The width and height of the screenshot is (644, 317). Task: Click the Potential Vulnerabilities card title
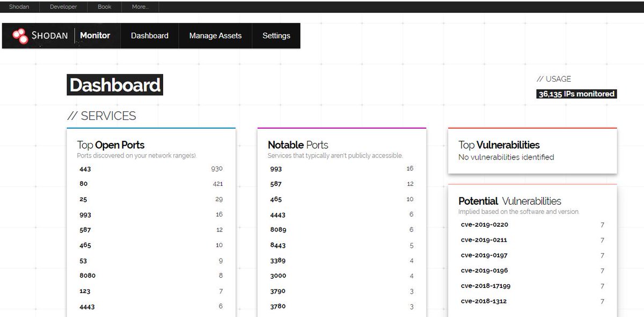tap(510, 201)
